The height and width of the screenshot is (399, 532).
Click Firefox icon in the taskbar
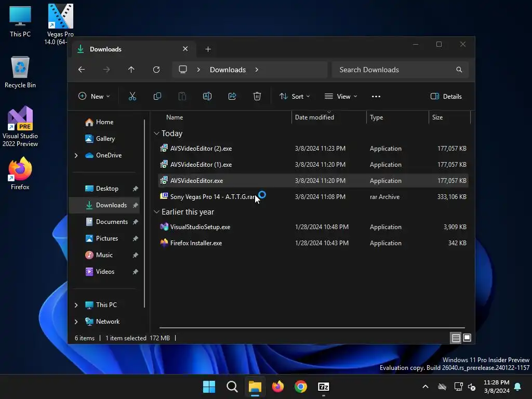click(x=278, y=387)
